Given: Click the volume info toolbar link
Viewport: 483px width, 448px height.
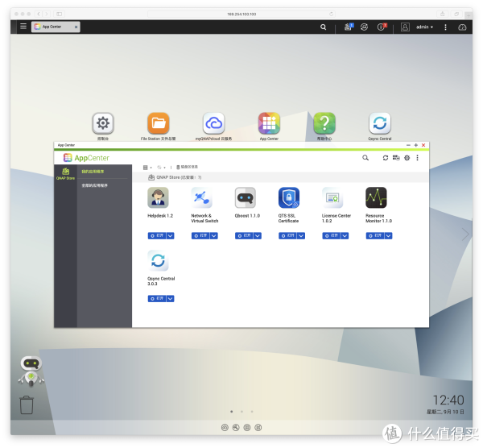Looking at the screenshot, I should (187, 167).
